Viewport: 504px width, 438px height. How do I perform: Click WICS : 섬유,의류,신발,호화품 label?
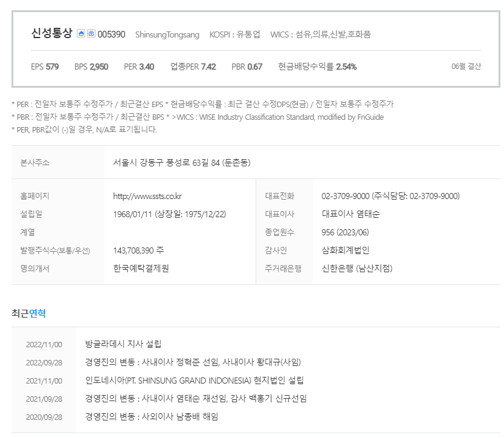[320, 34]
